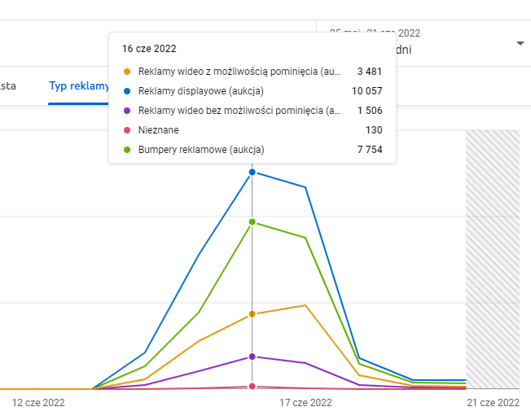The width and height of the screenshot is (531, 420).
Task: Click the Reklamy displayowe (aukcja) label
Action: click(x=201, y=90)
